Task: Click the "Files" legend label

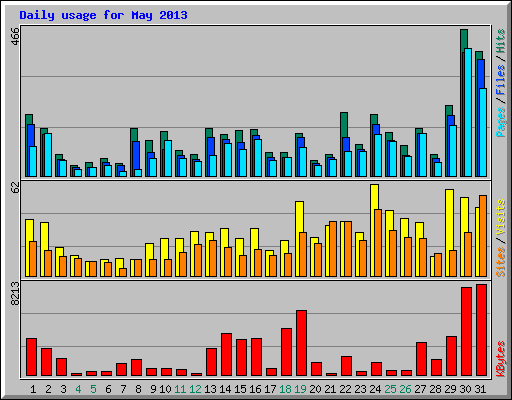Action: tap(501, 79)
